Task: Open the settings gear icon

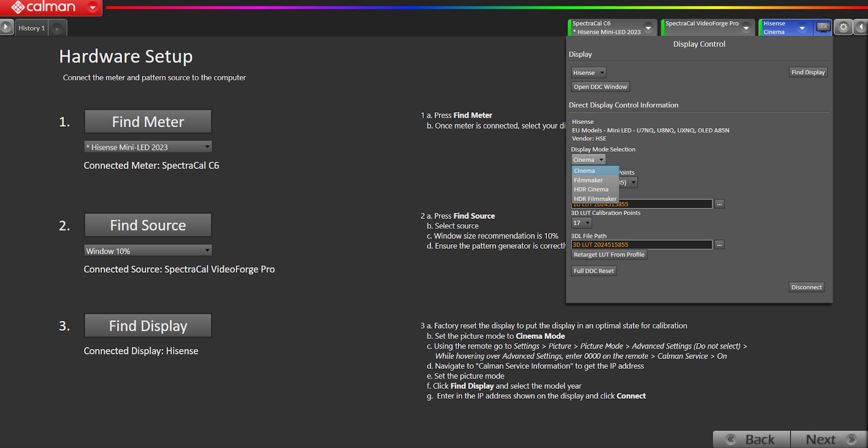Action: point(843,27)
